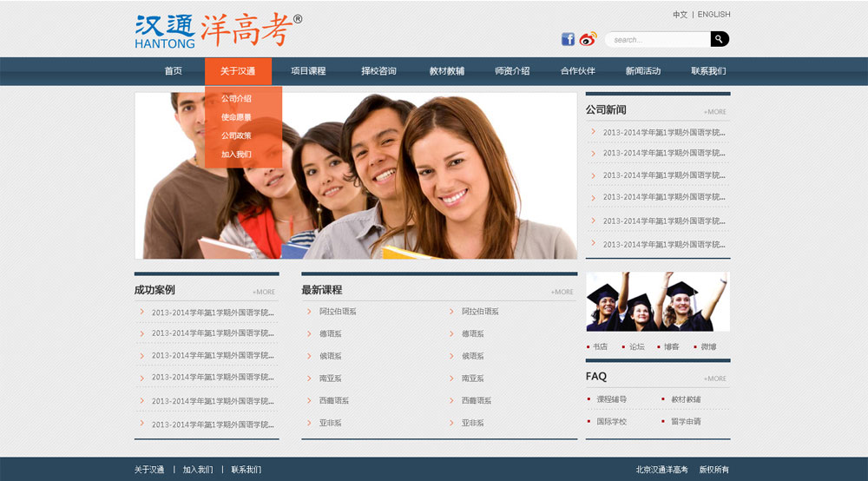The image size is (868, 481).
Task: Click footer 版权所有 text
Action: pyautogui.click(x=714, y=470)
